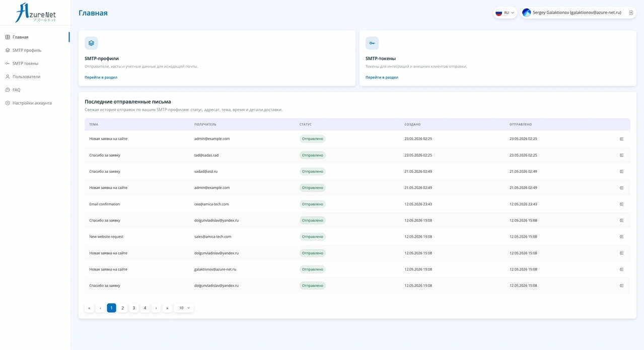Click the SMTP-токены key icon
This screenshot has width=644, height=350.
(372, 43)
